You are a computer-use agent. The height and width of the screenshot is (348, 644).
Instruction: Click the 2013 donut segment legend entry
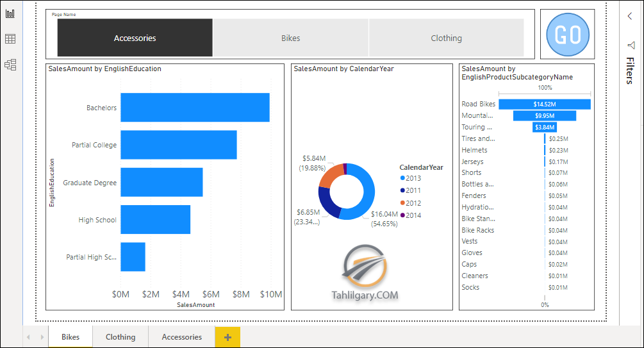411,178
